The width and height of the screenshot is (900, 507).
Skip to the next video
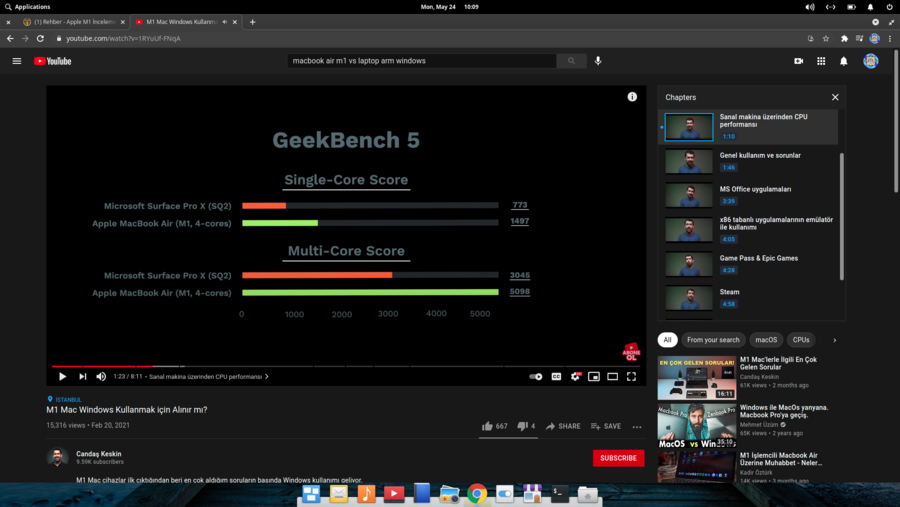coord(83,377)
